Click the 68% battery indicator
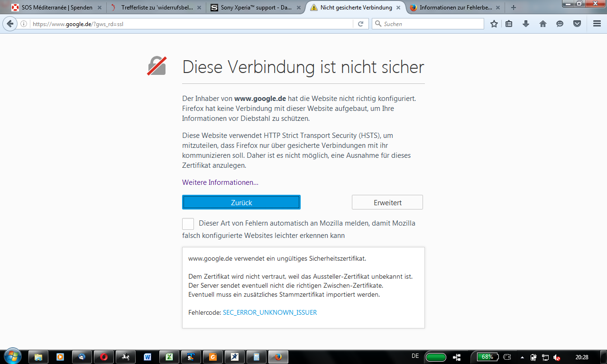Screen dimensions: 607x364 point(487,357)
